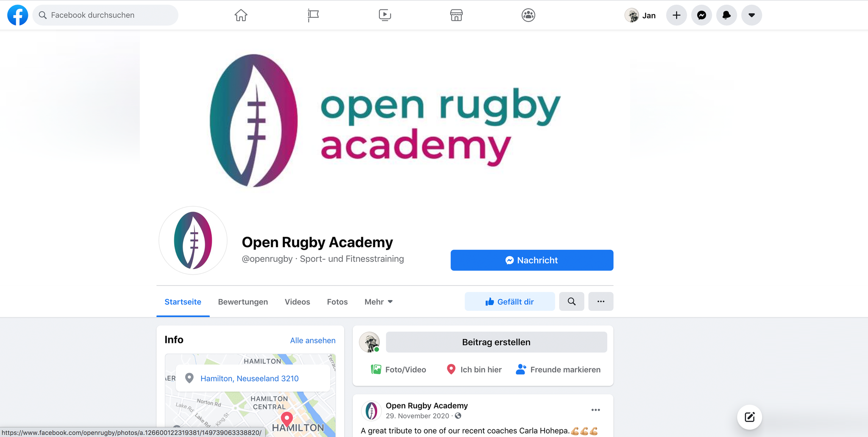868x437 pixels.
Task: Show notifications via the bell icon
Action: [726, 15]
